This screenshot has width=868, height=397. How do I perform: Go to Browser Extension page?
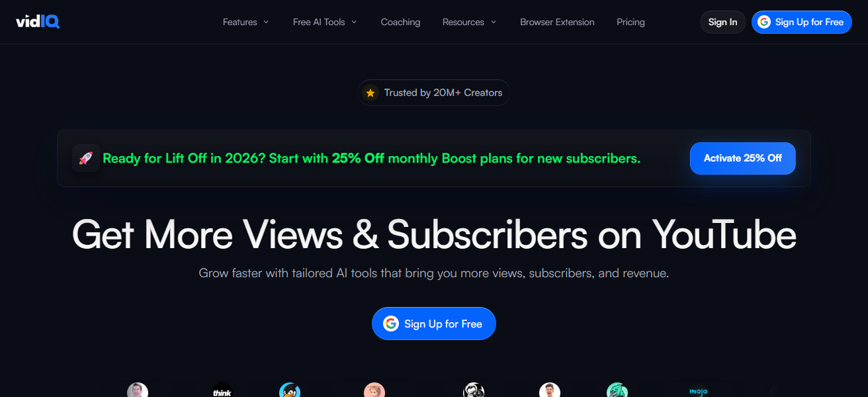(557, 22)
